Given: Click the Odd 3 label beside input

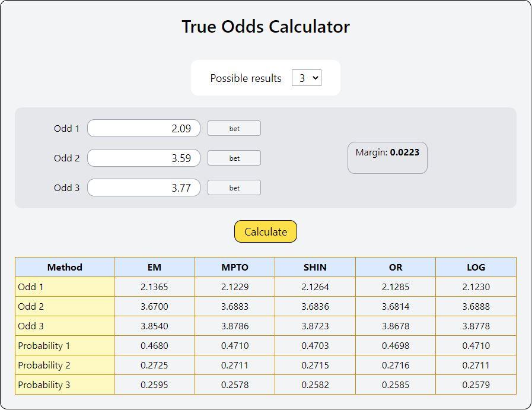Looking at the screenshot, I should (66, 187).
